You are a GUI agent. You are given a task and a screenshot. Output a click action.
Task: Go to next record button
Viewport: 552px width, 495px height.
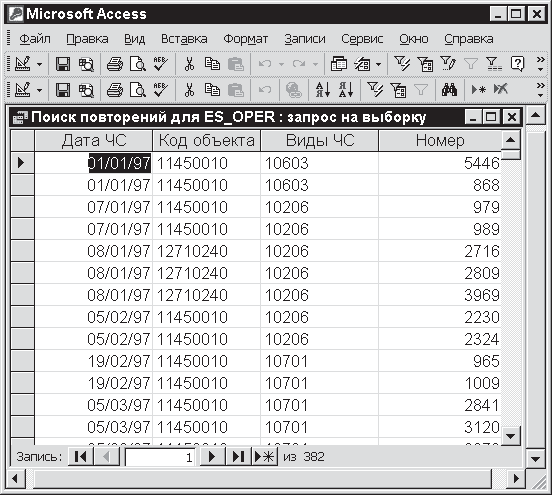click(x=212, y=457)
